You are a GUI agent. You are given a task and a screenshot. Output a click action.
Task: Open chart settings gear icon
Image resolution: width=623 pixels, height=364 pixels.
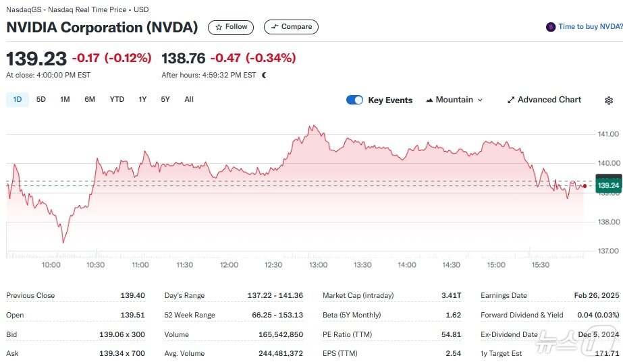click(x=609, y=100)
